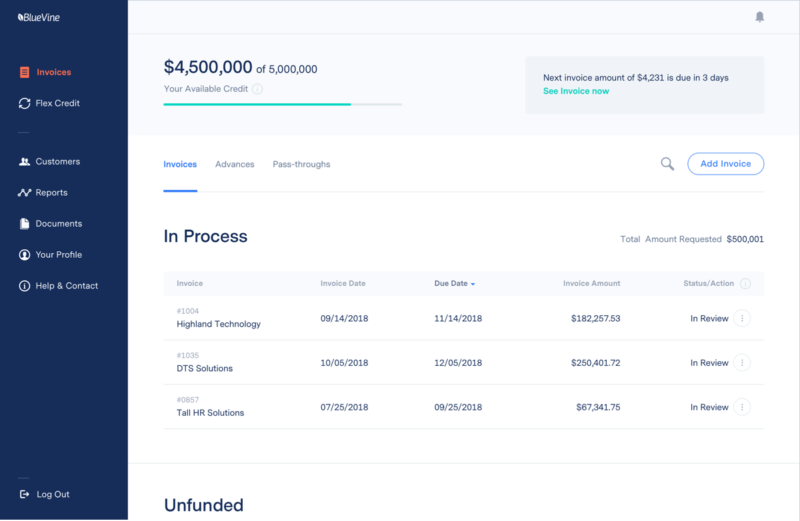Switch to the Advances tab
Viewport: 800px width, 521px height.
point(235,164)
